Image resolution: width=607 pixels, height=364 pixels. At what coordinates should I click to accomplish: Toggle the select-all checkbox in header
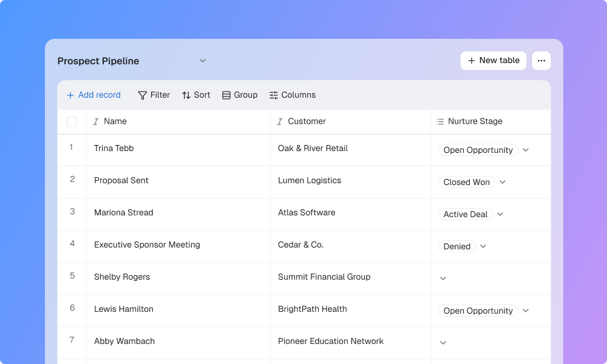[x=72, y=121]
